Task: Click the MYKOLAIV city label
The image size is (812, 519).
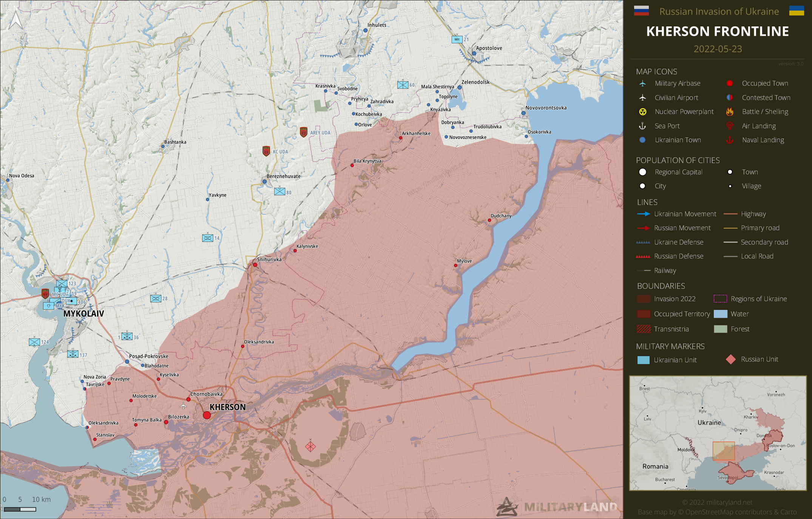Action: coord(83,314)
